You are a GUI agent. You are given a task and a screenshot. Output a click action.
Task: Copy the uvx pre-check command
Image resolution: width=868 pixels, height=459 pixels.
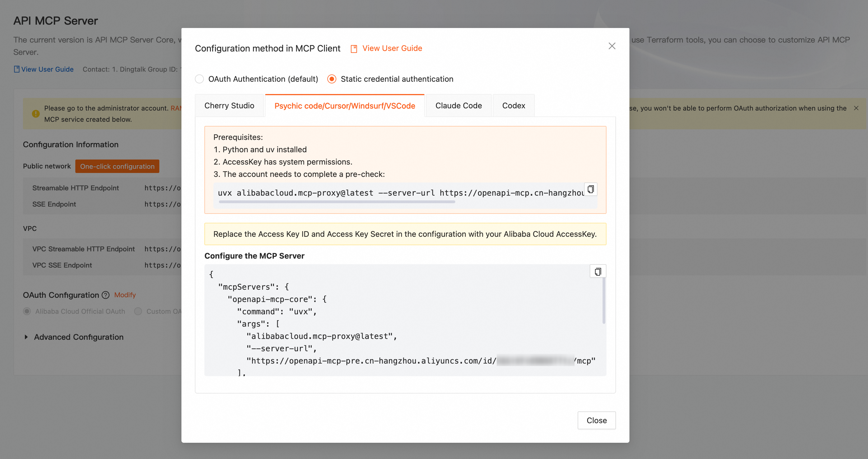tap(591, 189)
